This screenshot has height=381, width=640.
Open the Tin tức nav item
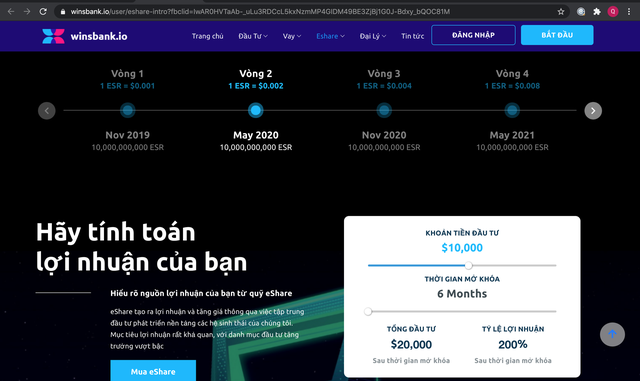coord(412,36)
